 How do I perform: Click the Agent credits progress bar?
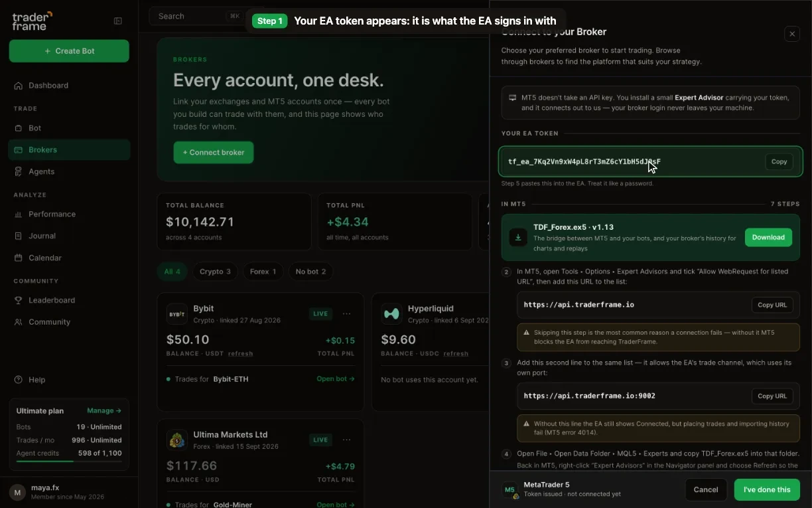[x=69, y=461]
